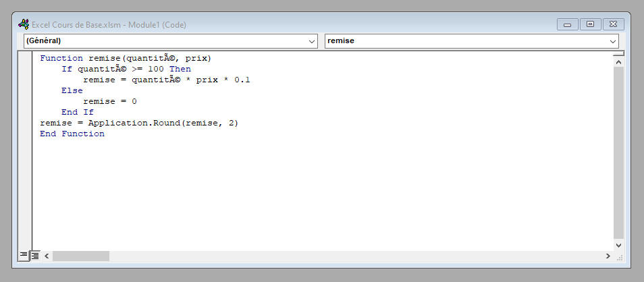Click the vertical scrollbar track
The image size is (644, 282).
pyautogui.click(x=618, y=154)
